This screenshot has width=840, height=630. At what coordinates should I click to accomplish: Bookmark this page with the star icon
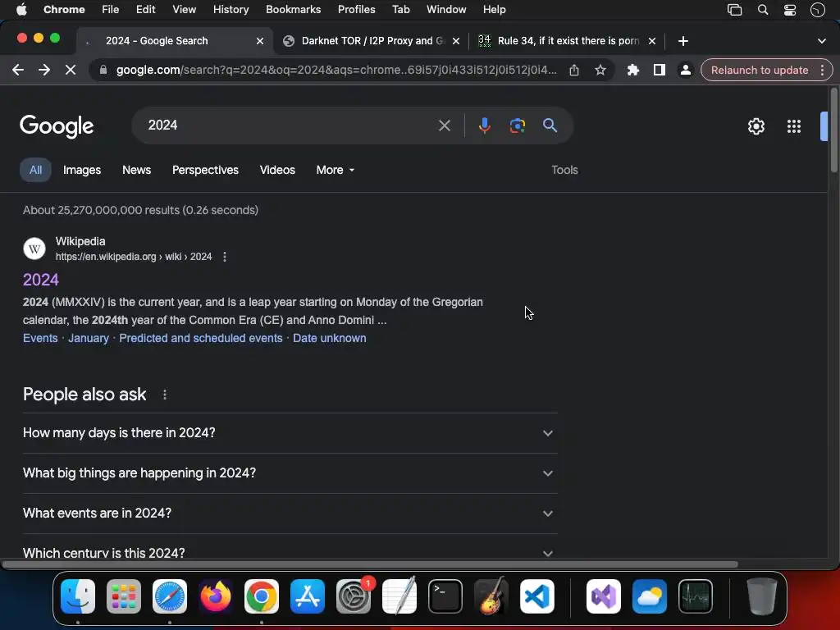[600, 71]
